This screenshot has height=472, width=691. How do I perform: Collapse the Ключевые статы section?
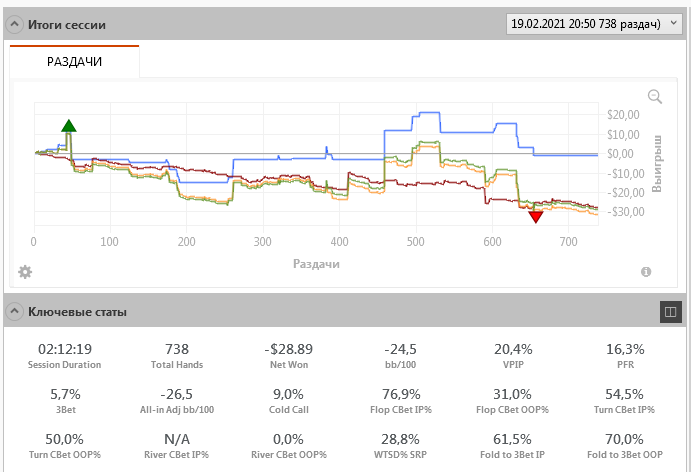pos(14,312)
